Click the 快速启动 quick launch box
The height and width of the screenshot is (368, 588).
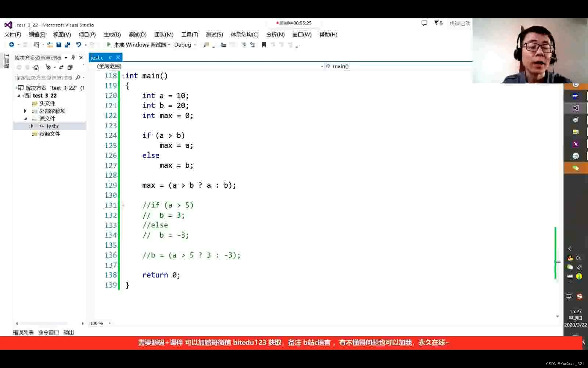click(x=460, y=23)
